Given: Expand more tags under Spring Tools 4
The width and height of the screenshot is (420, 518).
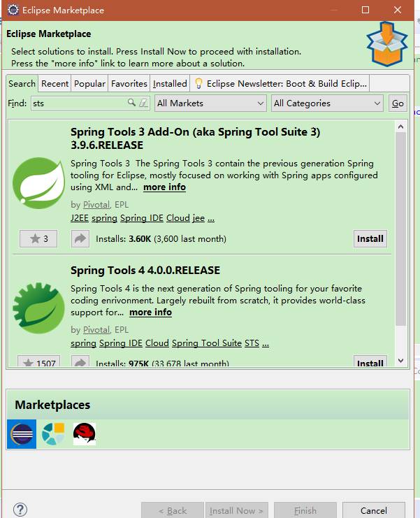Looking at the screenshot, I should pyautogui.click(x=266, y=344).
